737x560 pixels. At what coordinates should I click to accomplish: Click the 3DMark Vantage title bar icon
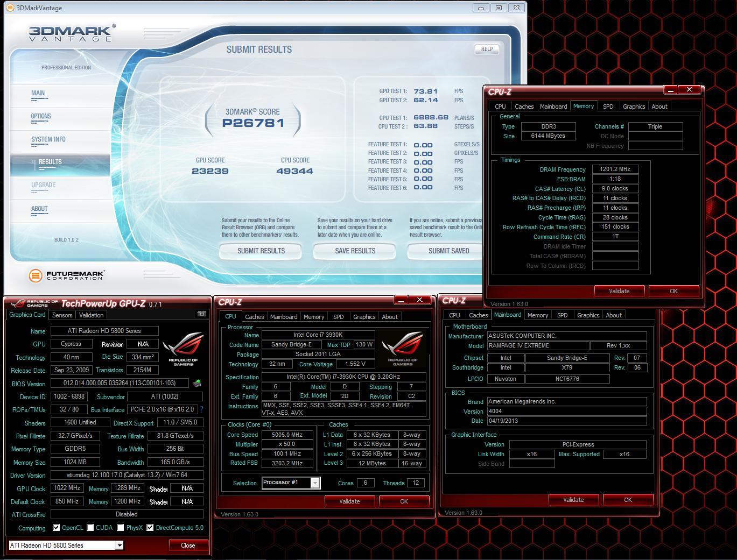(x=9, y=8)
